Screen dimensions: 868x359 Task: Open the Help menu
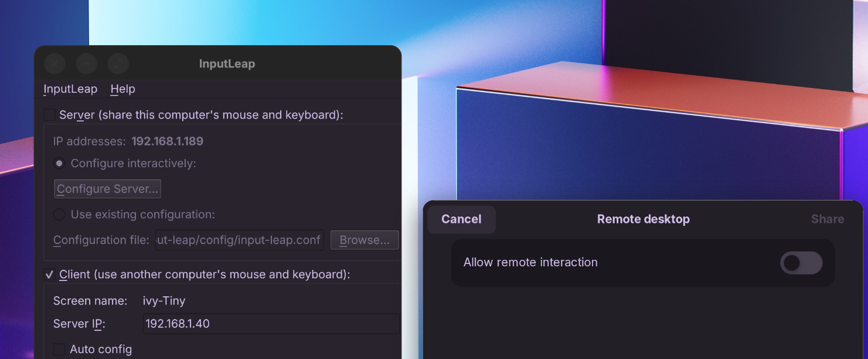click(122, 89)
